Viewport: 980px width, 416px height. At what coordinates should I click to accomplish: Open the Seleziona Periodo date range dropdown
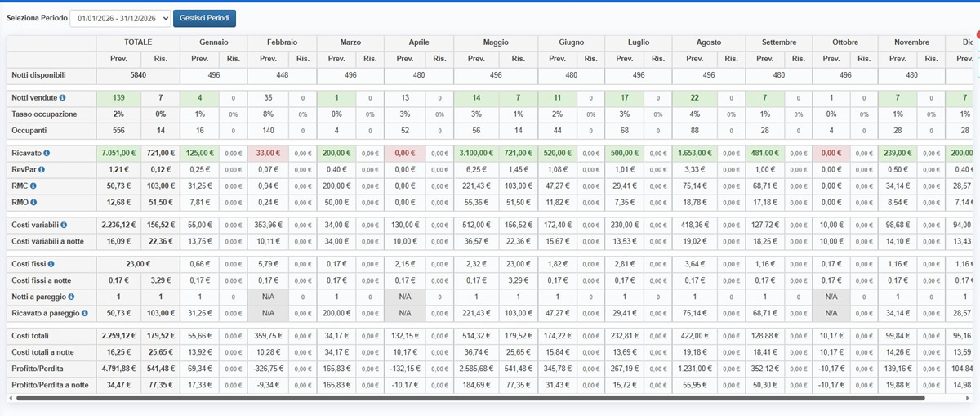(x=120, y=18)
